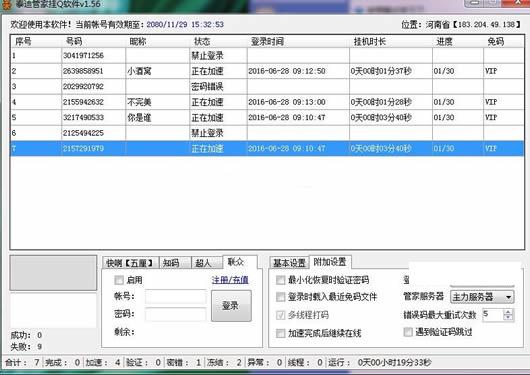Viewport: 530px width, 375px height.
Task: Open the 管家服务器 主力服务器 dropdown
Action: tap(482, 297)
